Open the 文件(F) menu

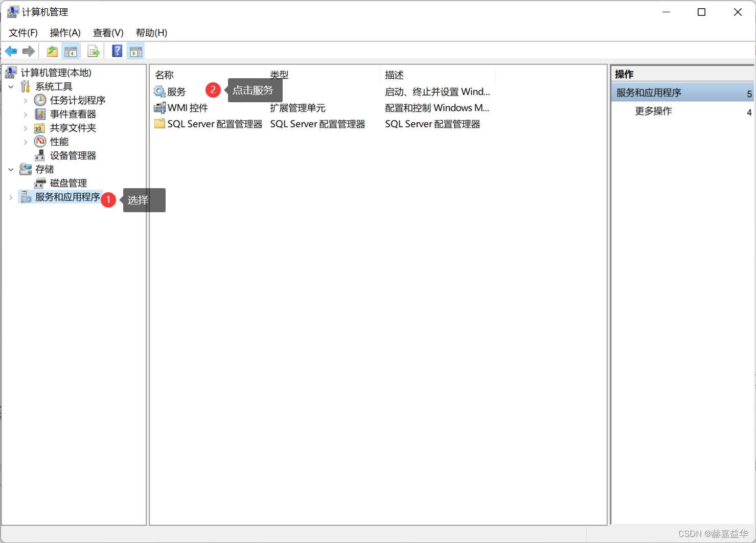point(23,33)
